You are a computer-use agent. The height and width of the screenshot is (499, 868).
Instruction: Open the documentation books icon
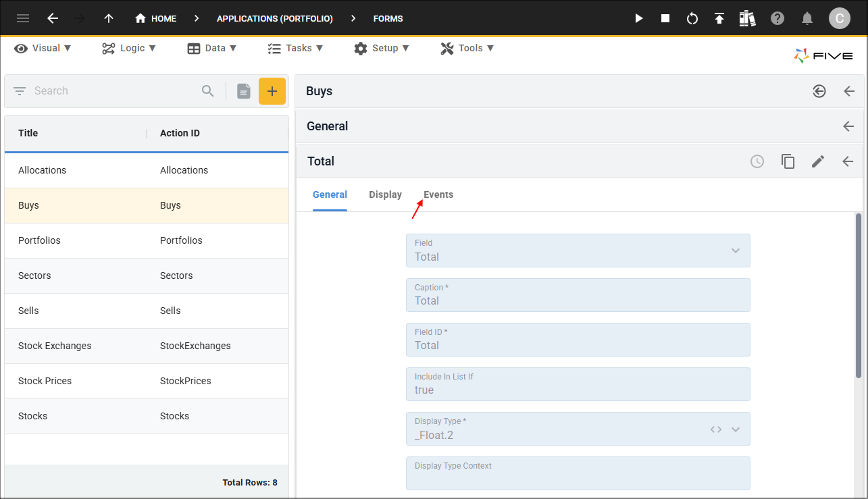point(747,18)
